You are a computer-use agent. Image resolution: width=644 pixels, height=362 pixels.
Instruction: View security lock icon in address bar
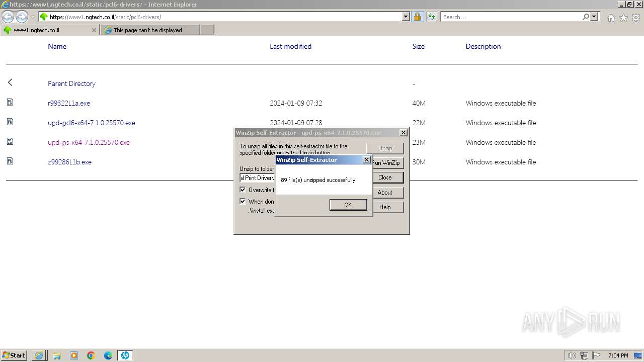417,17
